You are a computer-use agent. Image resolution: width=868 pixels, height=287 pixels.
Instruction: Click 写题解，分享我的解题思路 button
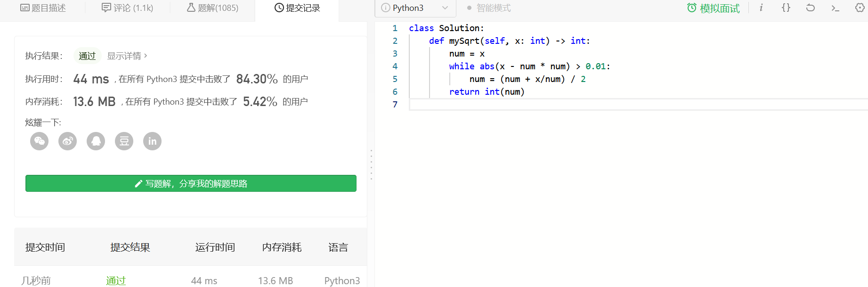191,184
